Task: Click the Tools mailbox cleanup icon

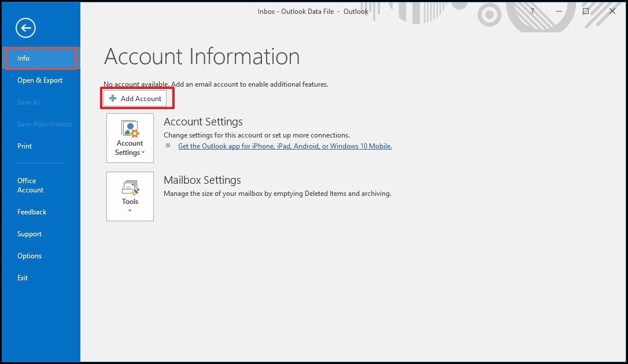Action: point(130,188)
